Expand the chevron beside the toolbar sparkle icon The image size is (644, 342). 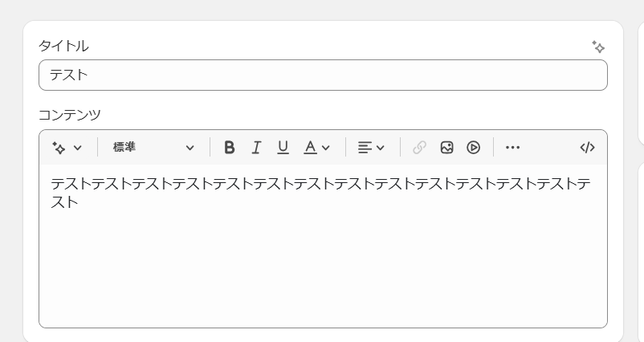[78, 148]
